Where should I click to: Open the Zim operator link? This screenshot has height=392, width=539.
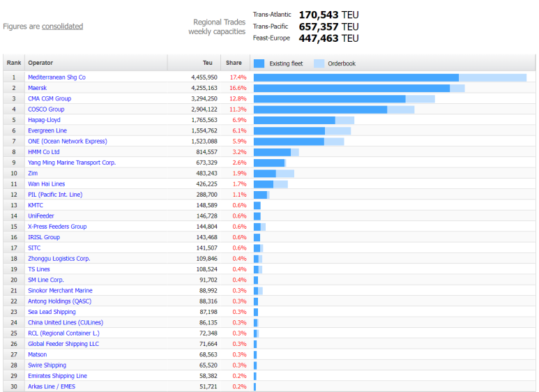[33, 173]
